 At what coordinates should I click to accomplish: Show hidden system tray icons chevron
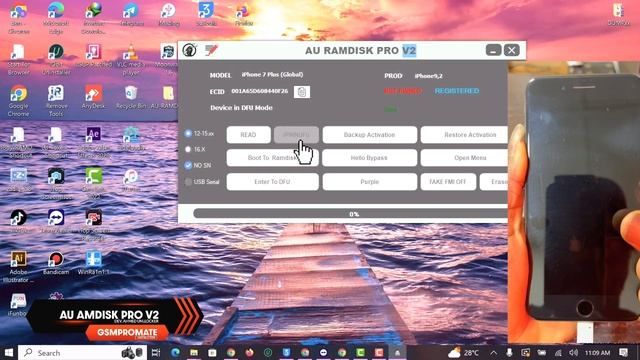click(x=493, y=353)
